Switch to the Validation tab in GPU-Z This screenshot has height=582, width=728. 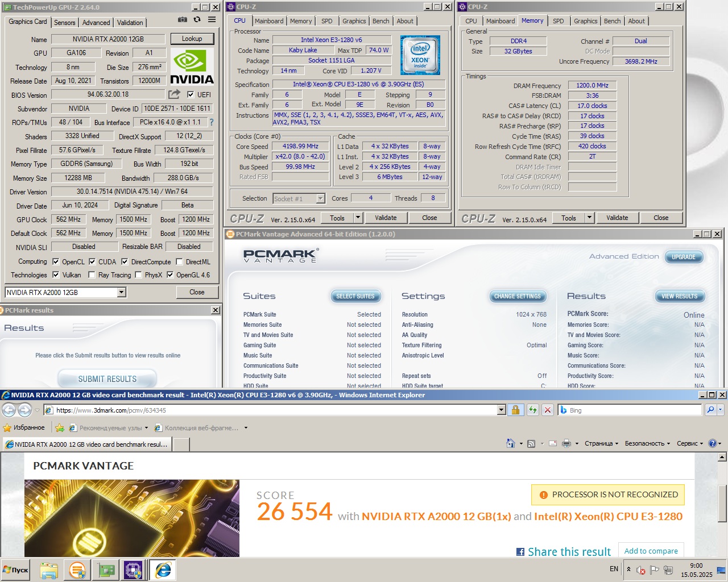point(130,23)
